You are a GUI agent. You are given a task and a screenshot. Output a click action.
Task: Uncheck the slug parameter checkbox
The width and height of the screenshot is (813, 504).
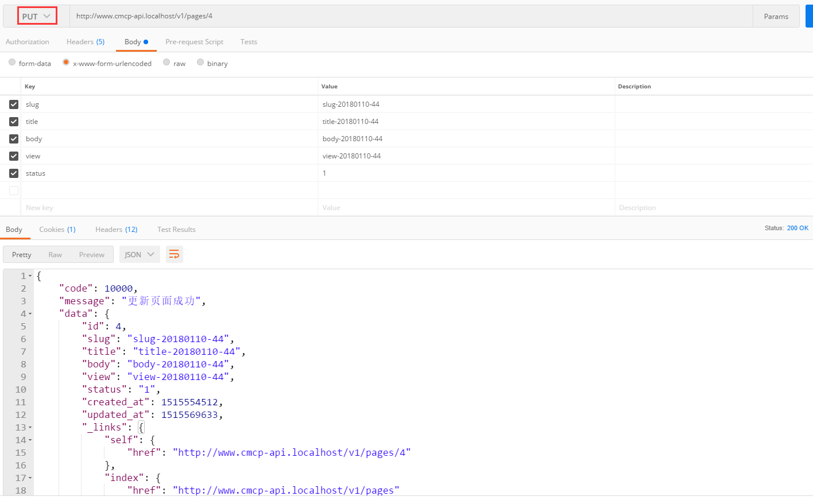point(14,104)
